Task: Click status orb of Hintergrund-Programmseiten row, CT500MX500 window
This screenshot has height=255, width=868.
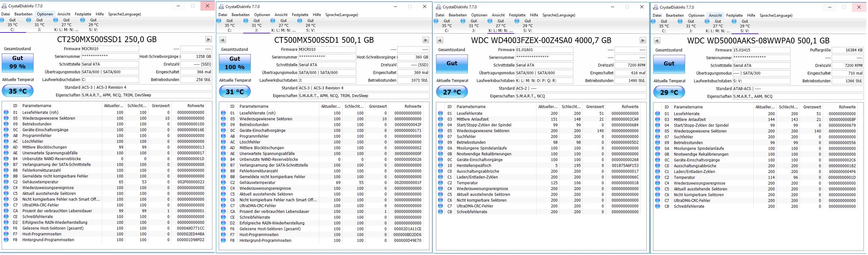Action: click(223, 241)
